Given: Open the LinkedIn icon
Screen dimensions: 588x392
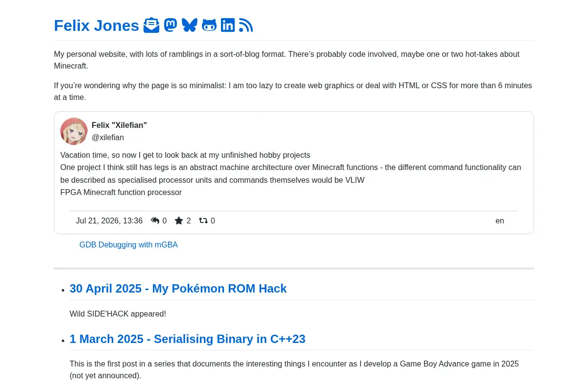Looking at the screenshot, I should click(x=228, y=25).
